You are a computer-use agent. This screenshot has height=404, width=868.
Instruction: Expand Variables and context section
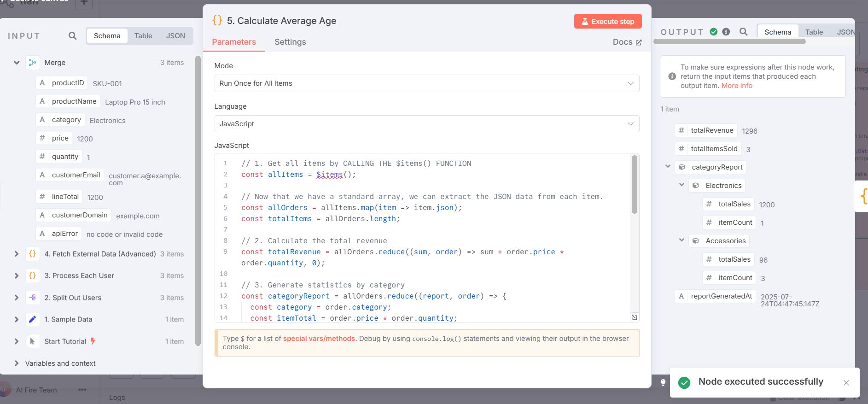(x=17, y=363)
